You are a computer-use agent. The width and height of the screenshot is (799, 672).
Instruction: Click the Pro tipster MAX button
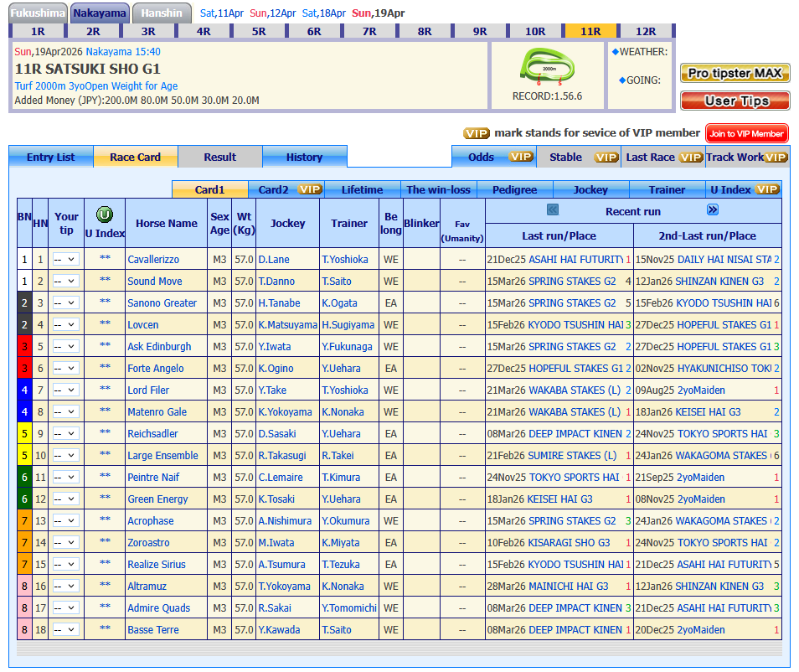pyautogui.click(x=735, y=73)
